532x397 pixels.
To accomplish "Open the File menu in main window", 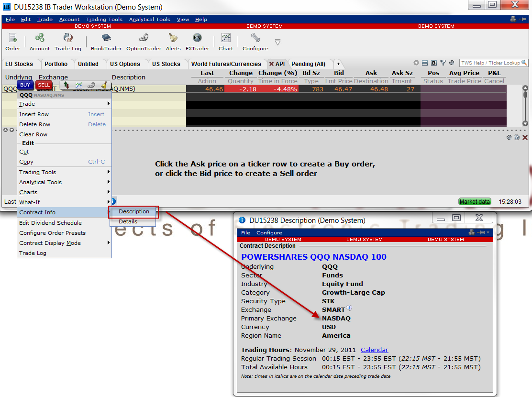I will coord(10,19).
